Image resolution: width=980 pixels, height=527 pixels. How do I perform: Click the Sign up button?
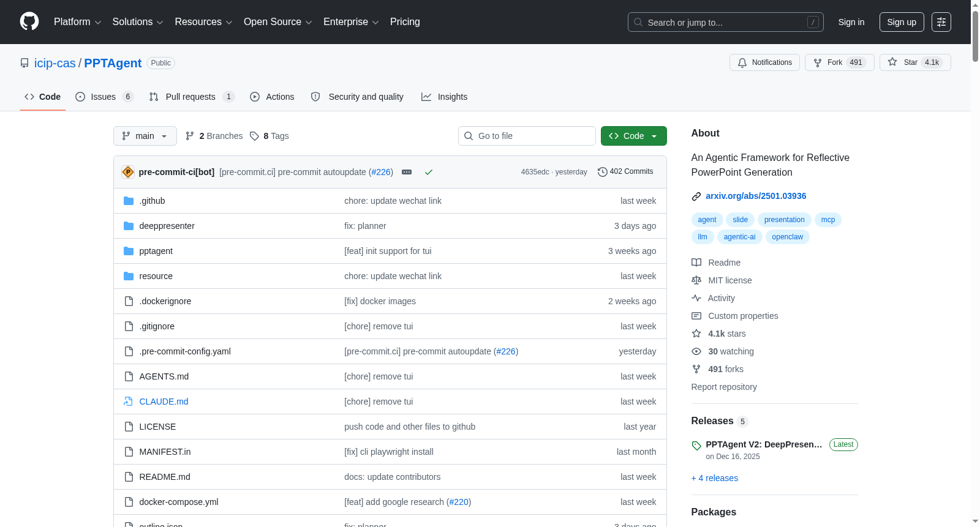click(902, 22)
